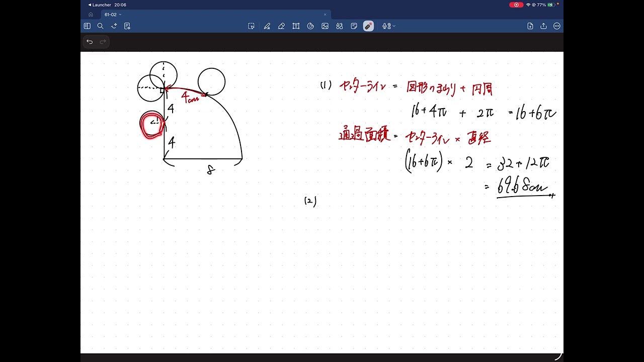Close the 61-02 document tab
Viewport: 644px width, 362px height.
[325, 15]
